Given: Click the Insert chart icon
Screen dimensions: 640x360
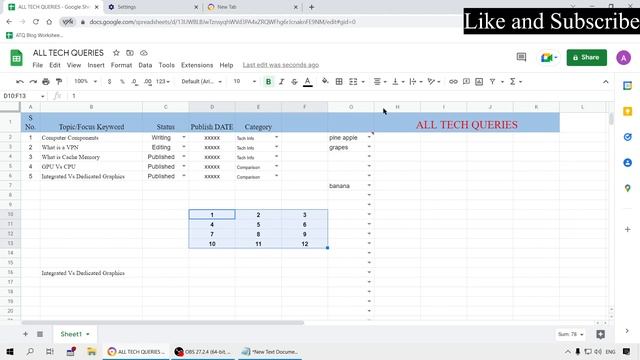Looking at the screenshot, I should pyautogui.click(x=479, y=82).
